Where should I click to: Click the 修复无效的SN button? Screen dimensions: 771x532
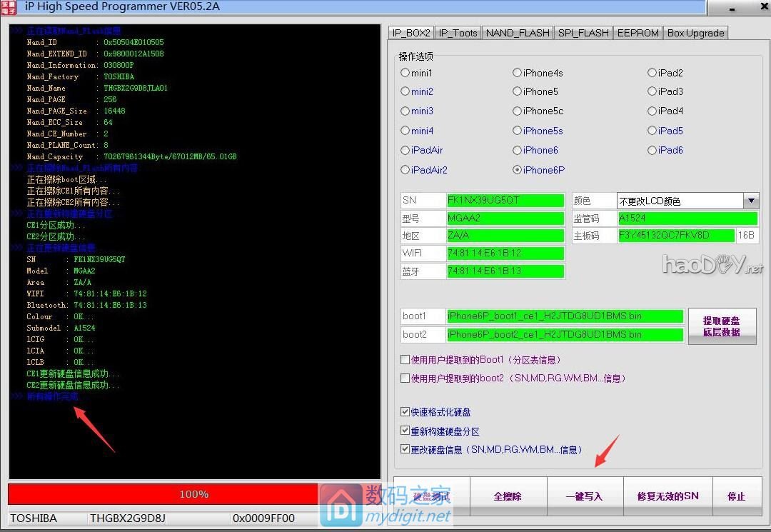[x=667, y=496]
